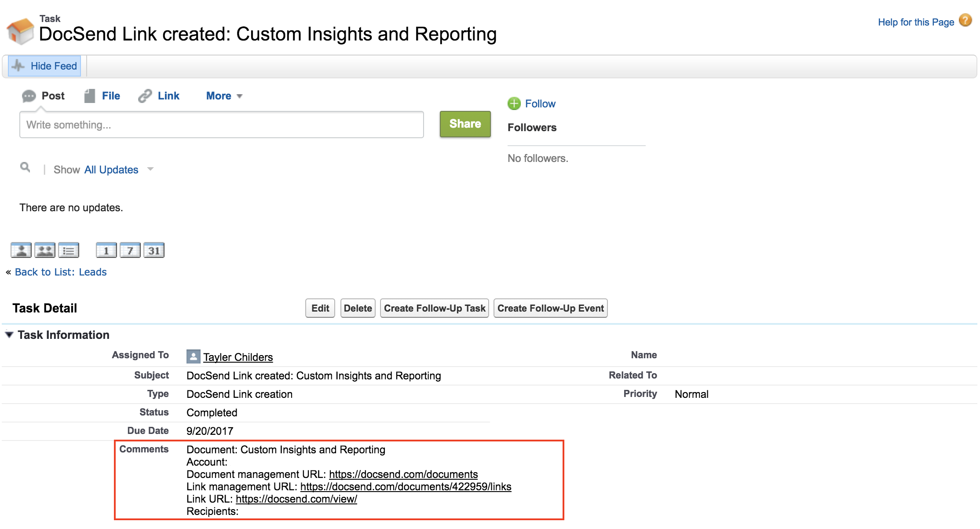Click Tayler Childers user avatar icon
Screen dimensions: 980x529
(x=193, y=356)
